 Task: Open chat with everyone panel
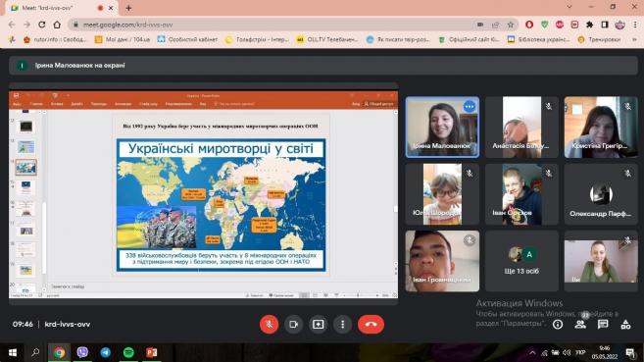pyautogui.click(x=603, y=324)
